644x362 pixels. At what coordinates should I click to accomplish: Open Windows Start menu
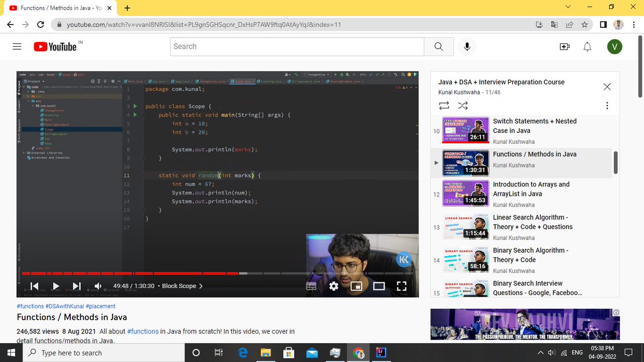(11, 352)
